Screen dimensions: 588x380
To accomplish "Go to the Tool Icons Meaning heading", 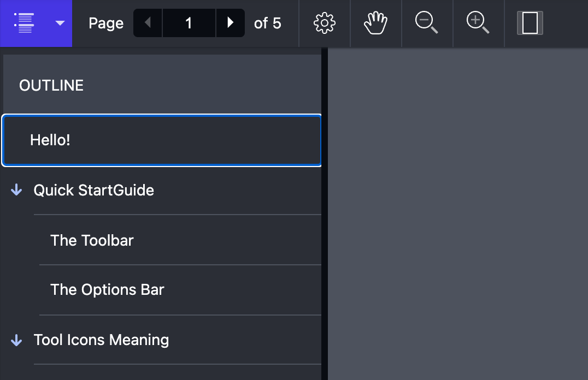I will point(101,340).
